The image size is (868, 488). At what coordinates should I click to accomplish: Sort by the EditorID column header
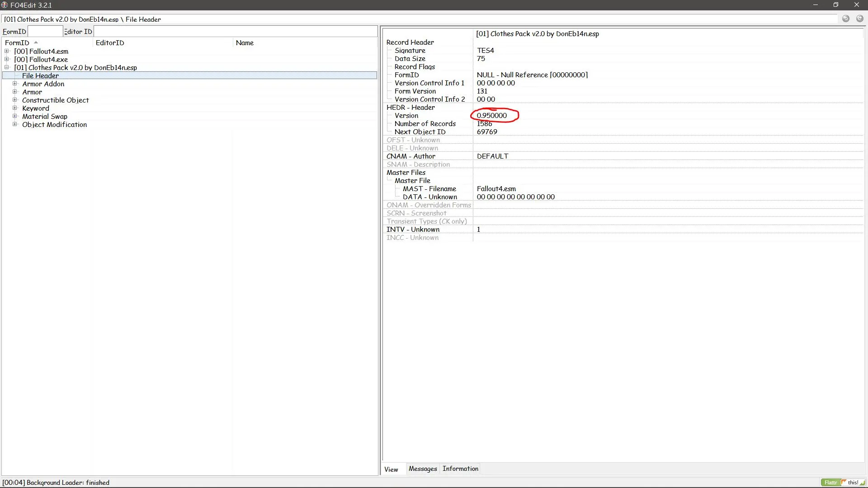pyautogui.click(x=163, y=42)
